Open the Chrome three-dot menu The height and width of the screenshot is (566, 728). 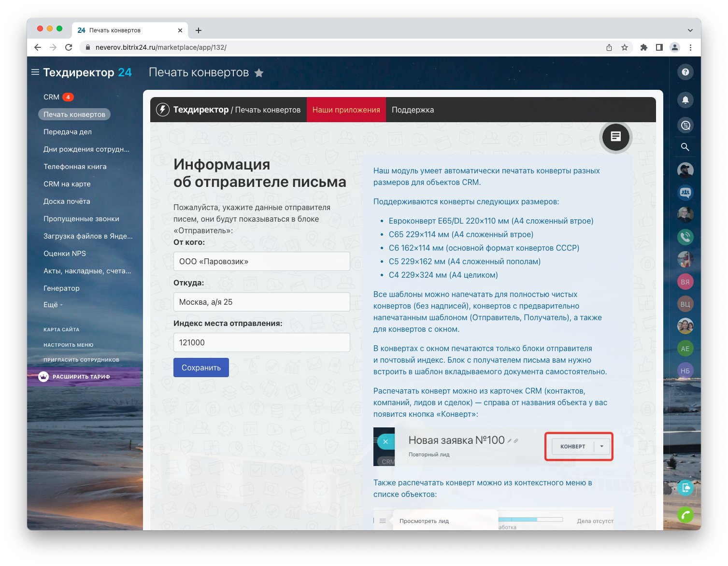(x=690, y=47)
